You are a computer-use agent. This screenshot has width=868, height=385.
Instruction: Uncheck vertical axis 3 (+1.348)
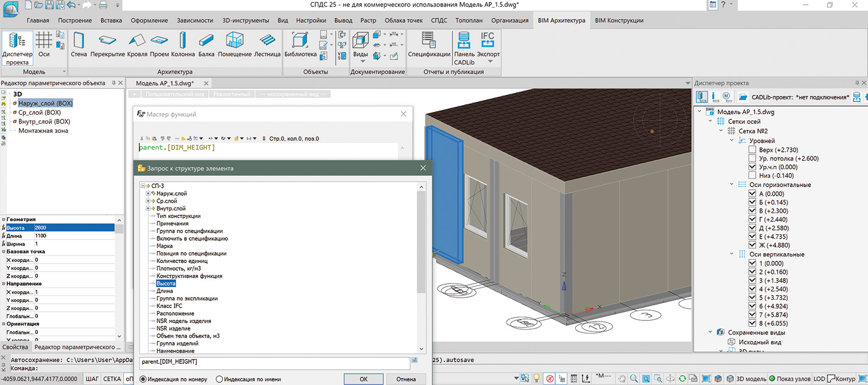[x=752, y=280]
